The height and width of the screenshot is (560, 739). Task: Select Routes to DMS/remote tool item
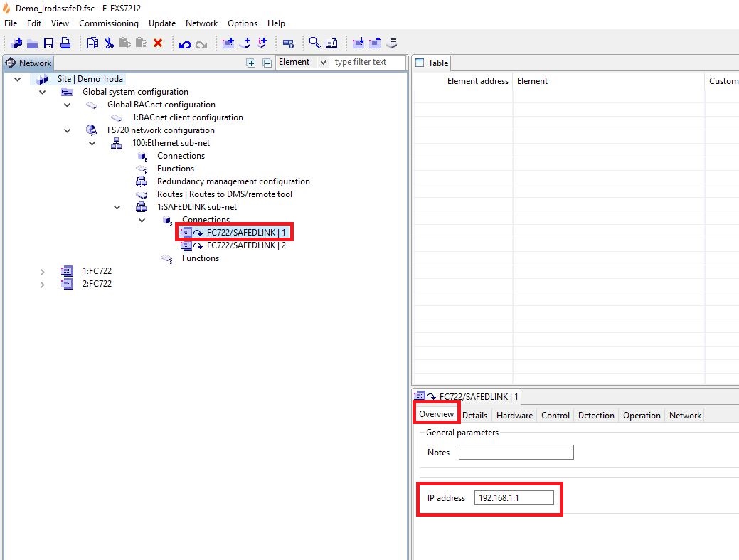(224, 194)
